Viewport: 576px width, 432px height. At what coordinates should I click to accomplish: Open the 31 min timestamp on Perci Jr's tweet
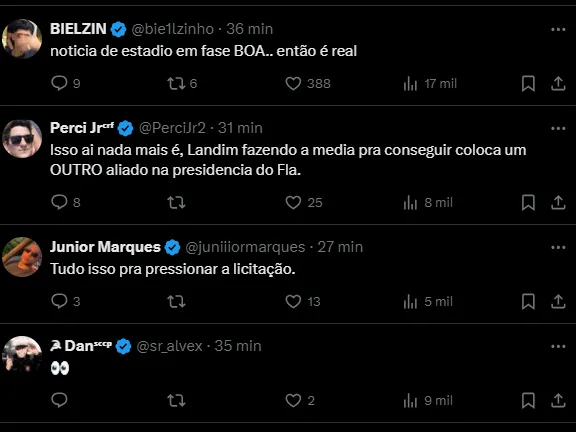[x=240, y=128]
